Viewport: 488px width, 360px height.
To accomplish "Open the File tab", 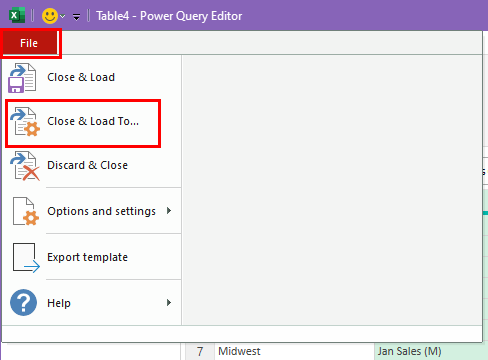I will pyautogui.click(x=29, y=43).
